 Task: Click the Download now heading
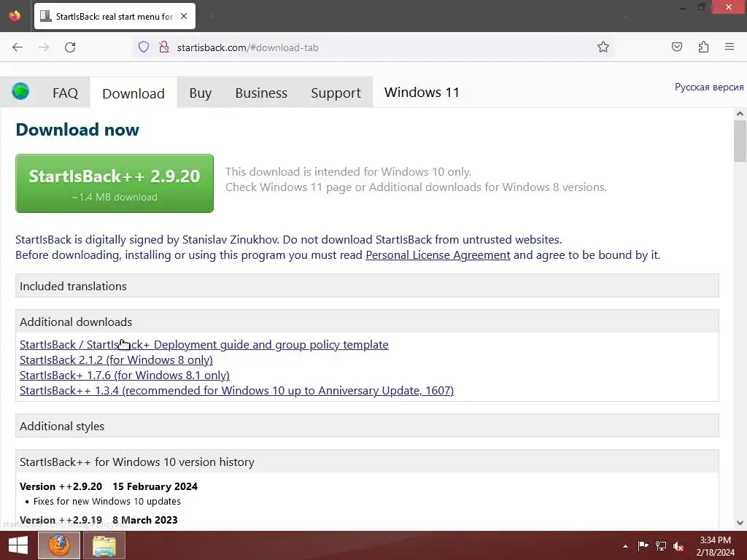pos(77,130)
